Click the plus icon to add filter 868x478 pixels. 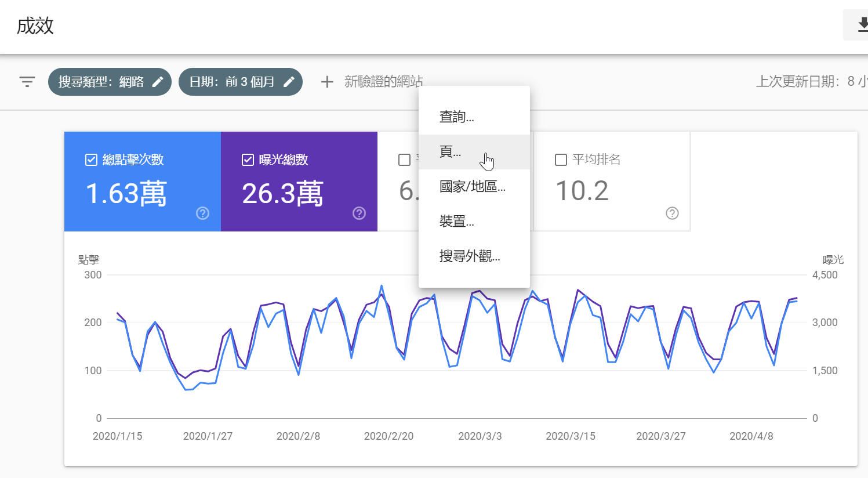coord(327,82)
